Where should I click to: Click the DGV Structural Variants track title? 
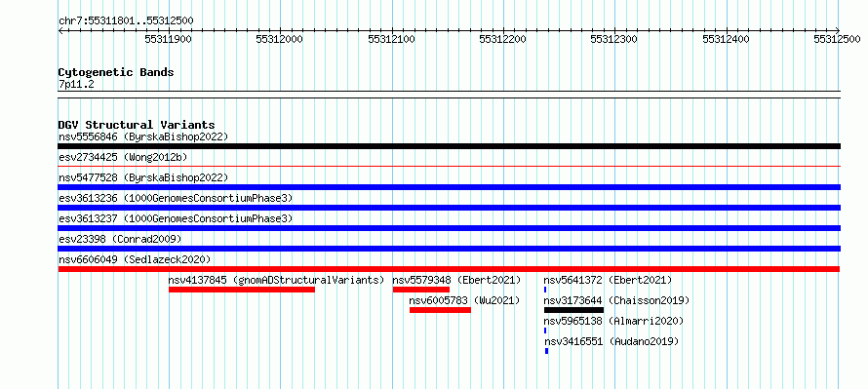click(137, 125)
